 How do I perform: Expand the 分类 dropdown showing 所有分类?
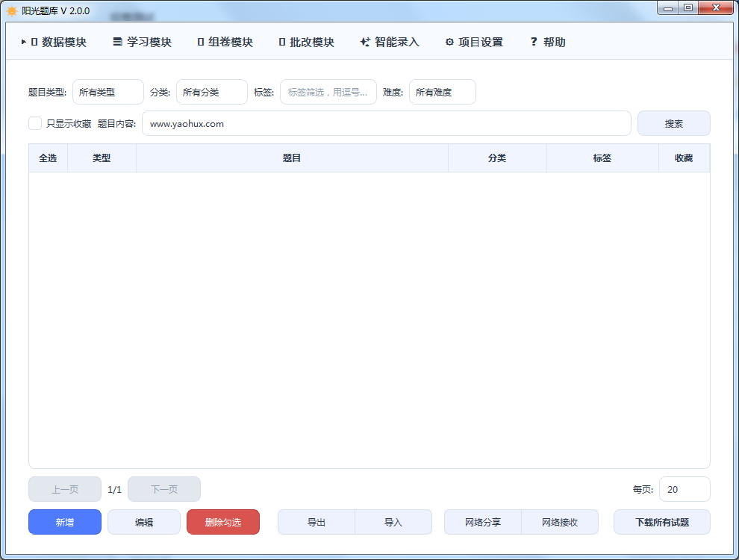tap(211, 93)
